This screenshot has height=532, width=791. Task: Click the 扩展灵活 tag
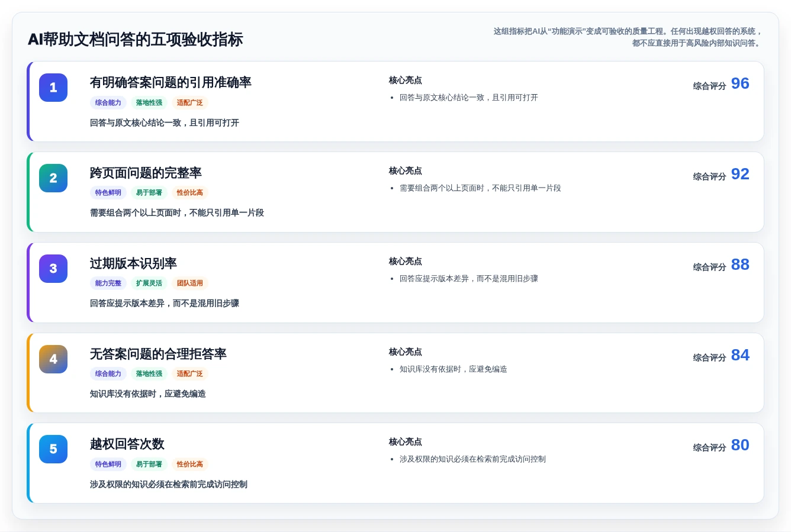(x=149, y=283)
